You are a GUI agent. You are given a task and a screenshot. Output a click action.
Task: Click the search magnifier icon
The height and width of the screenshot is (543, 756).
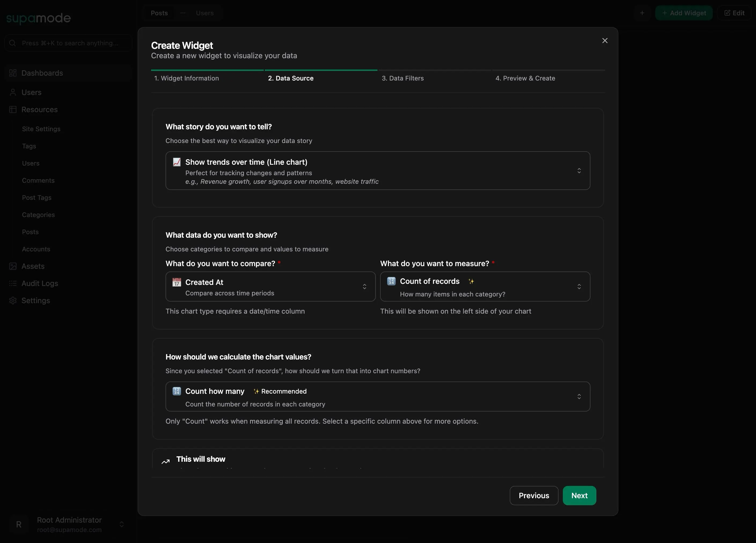[x=13, y=43]
